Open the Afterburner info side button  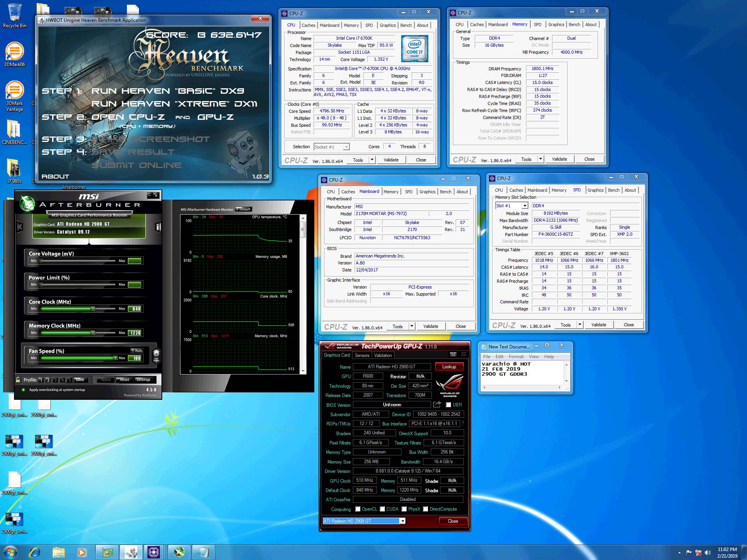pos(158,227)
